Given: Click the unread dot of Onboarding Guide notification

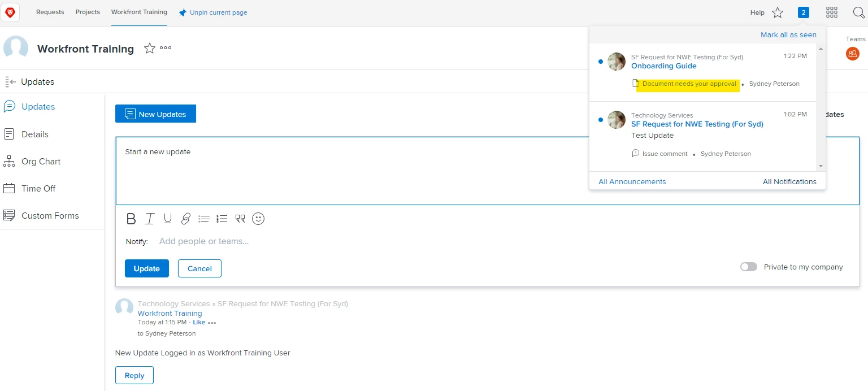Looking at the screenshot, I should point(600,62).
